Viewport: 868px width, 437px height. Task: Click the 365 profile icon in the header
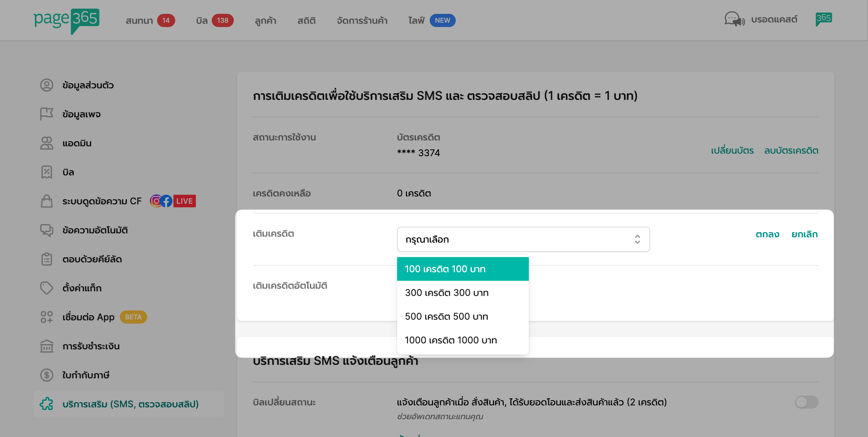824,19
